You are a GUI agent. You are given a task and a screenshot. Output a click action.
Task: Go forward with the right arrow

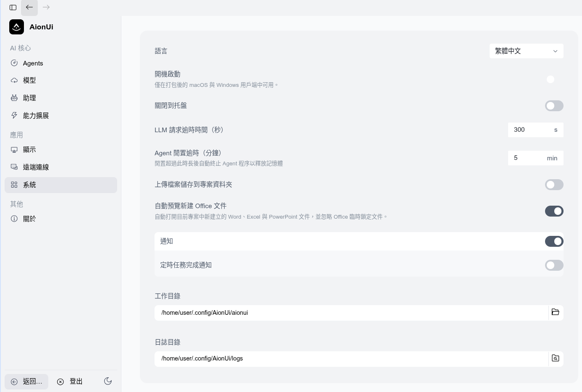[x=46, y=8]
